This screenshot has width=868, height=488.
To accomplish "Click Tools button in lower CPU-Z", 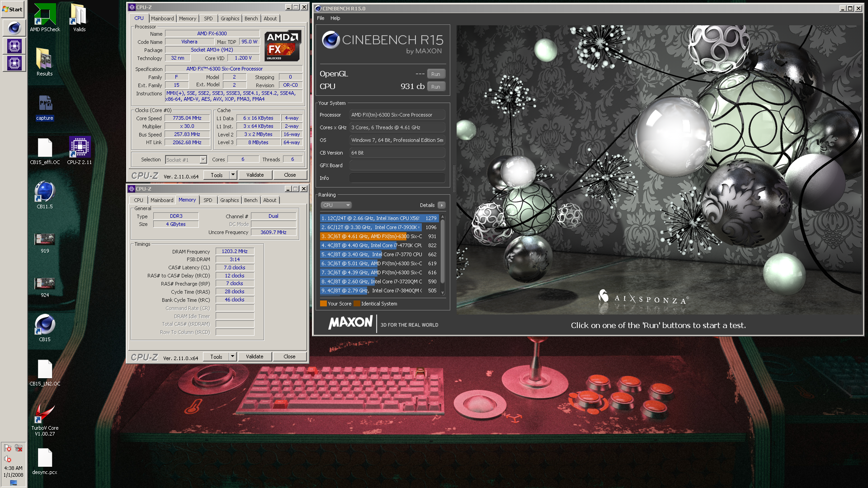I will coord(216,357).
